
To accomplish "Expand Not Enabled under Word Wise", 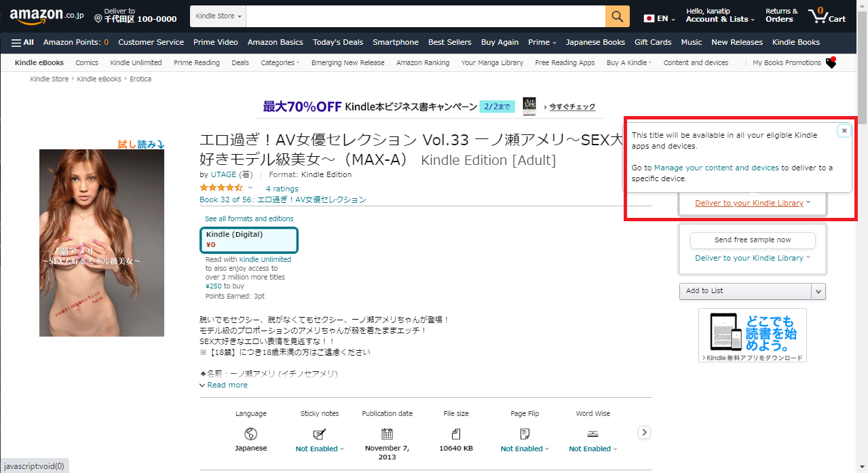I will click(593, 449).
